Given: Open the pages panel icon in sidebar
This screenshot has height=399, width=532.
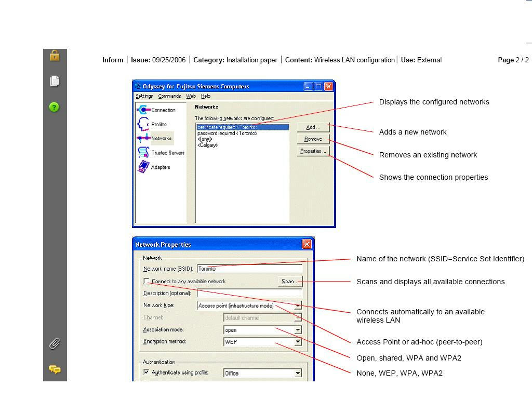Looking at the screenshot, I should (x=55, y=81).
